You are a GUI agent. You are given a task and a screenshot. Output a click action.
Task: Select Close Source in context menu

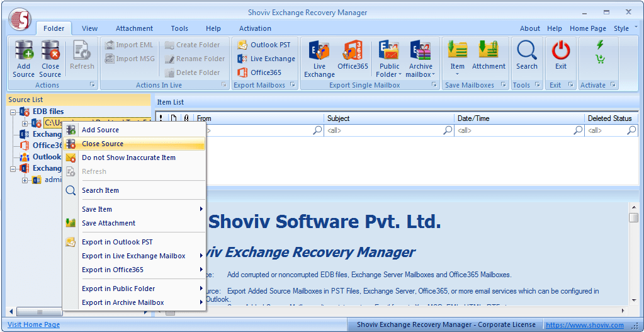tap(134, 144)
